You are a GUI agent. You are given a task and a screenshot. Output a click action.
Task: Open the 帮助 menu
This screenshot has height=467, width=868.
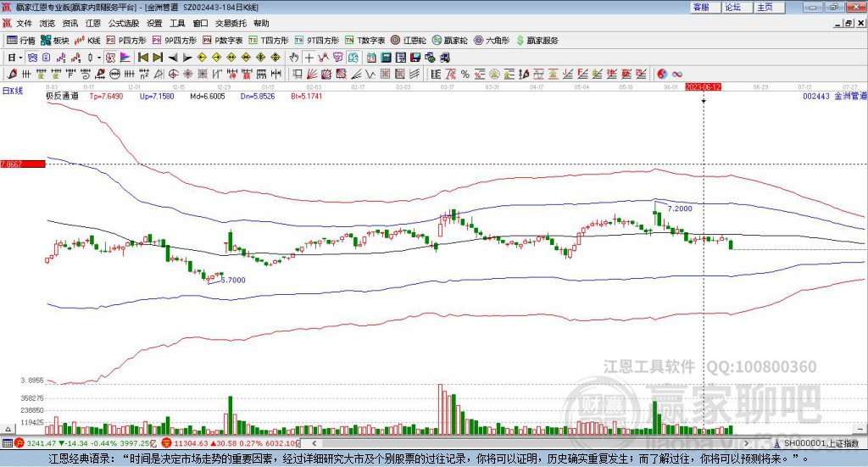point(261,23)
